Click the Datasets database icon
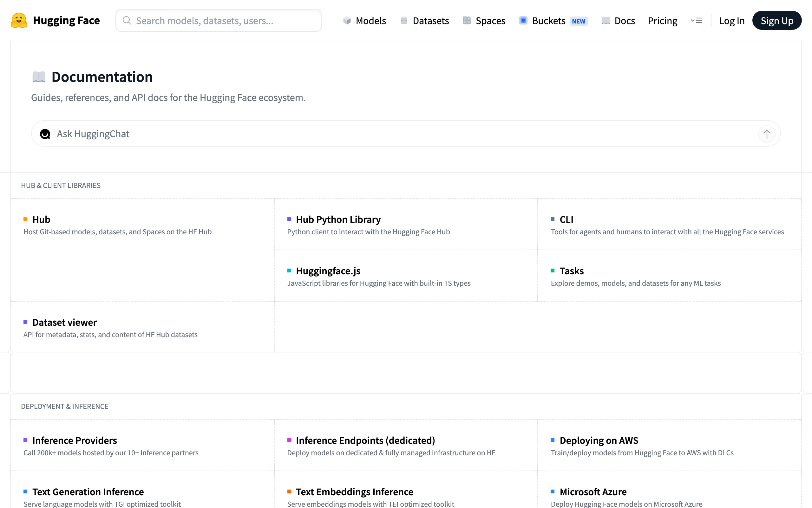The height and width of the screenshot is (508, 812). click(x=404, y=21)
